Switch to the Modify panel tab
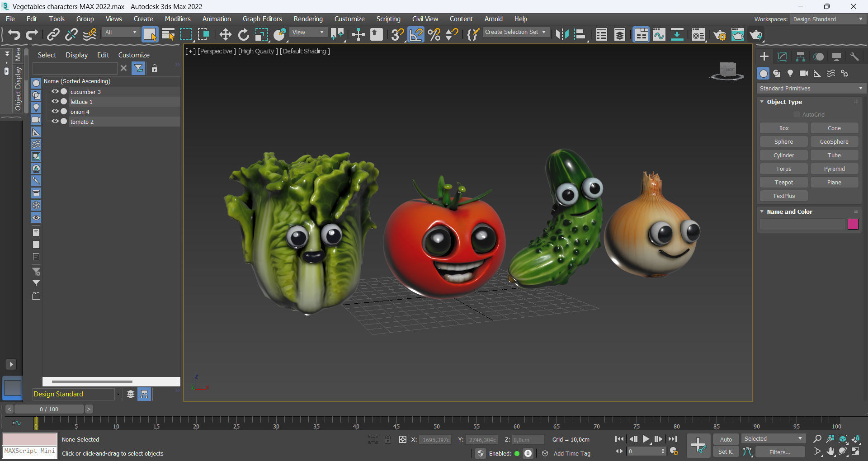This screenshot has height=461, width=868. click(782, 56)
